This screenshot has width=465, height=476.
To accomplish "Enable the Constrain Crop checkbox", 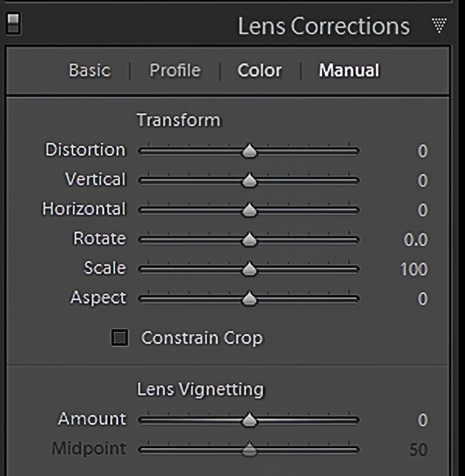I will (x=120, y=337).
